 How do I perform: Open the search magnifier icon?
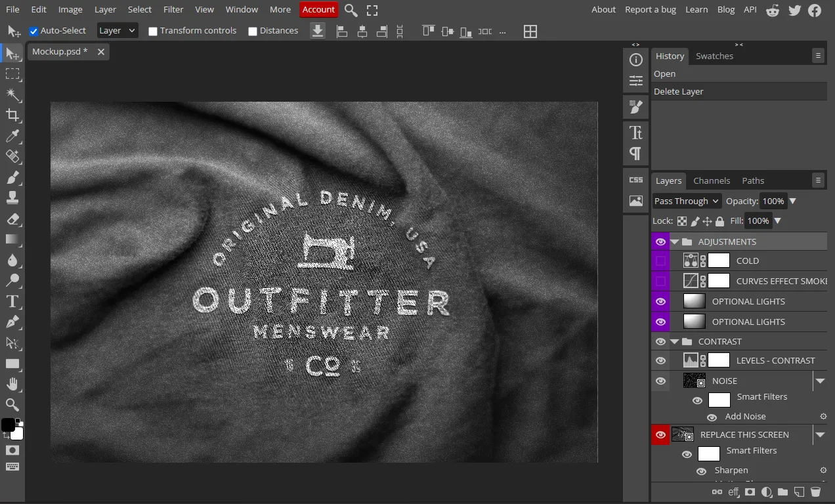pyautogui.click(x=351, y=10)
